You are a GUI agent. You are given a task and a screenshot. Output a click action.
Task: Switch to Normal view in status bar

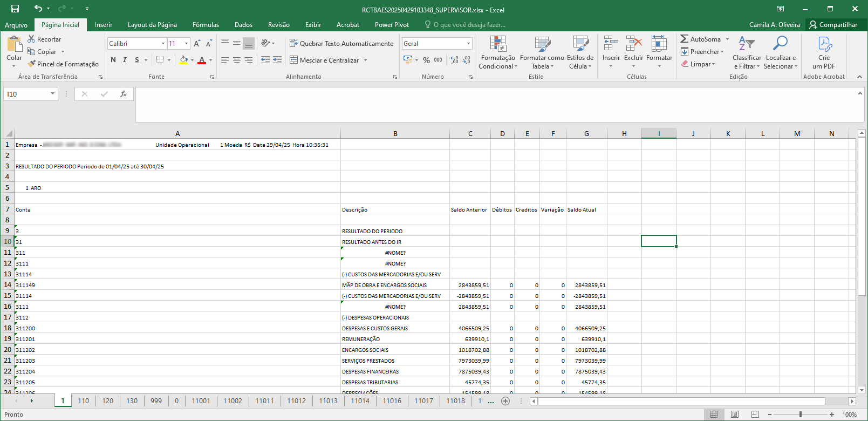(714, 415)
